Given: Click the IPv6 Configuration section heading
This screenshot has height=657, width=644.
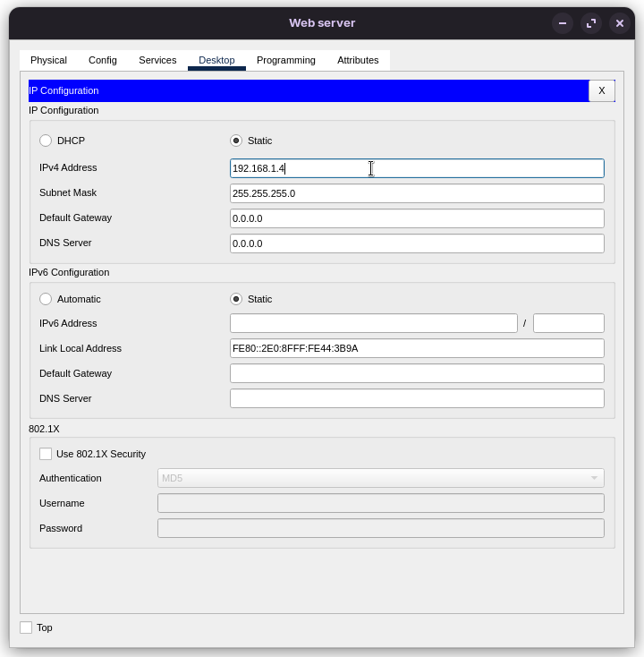Looking at the screenshot, I should click(69, 272).
